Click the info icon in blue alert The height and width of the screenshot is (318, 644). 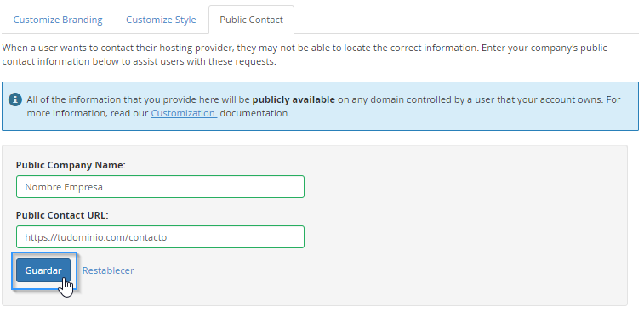tap(15, 99)
